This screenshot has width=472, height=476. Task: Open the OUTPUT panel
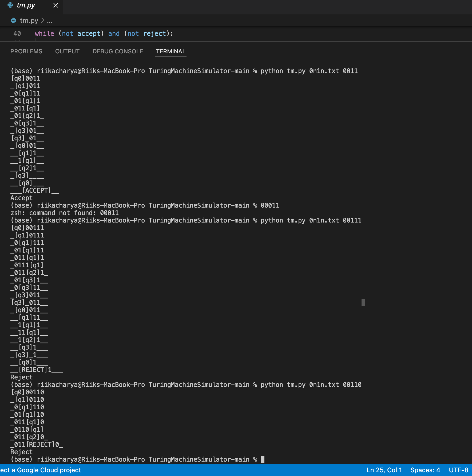click(x=67, y=51)
